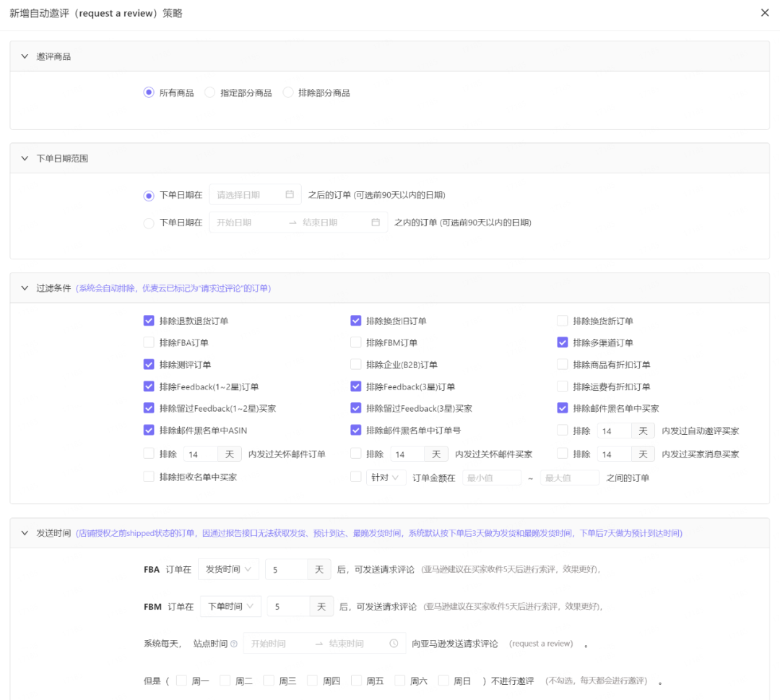Click the calendar icon in date range field
This screenshot has height=700, width=780.
coord(376,222)
